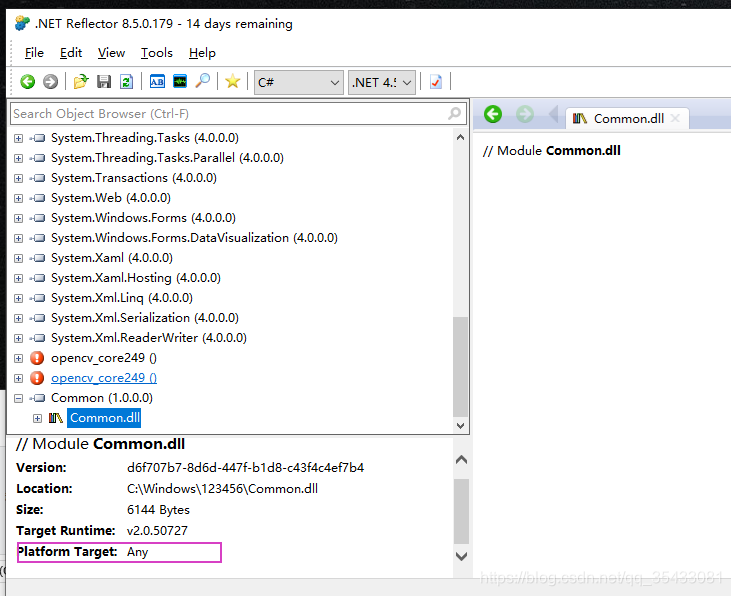
Task: Select the highlighted Common.dll tree item
Action: (104, 418)
